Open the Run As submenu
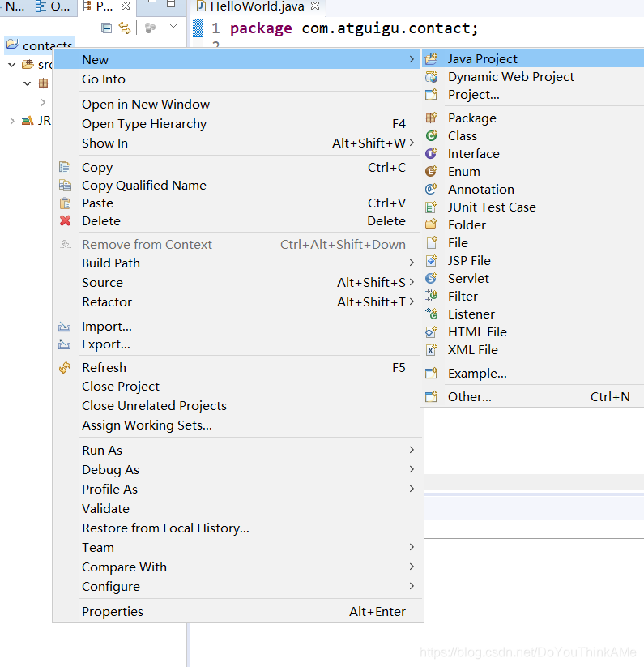The width and height of the screenshot is (644, 667). pos(238,450)
